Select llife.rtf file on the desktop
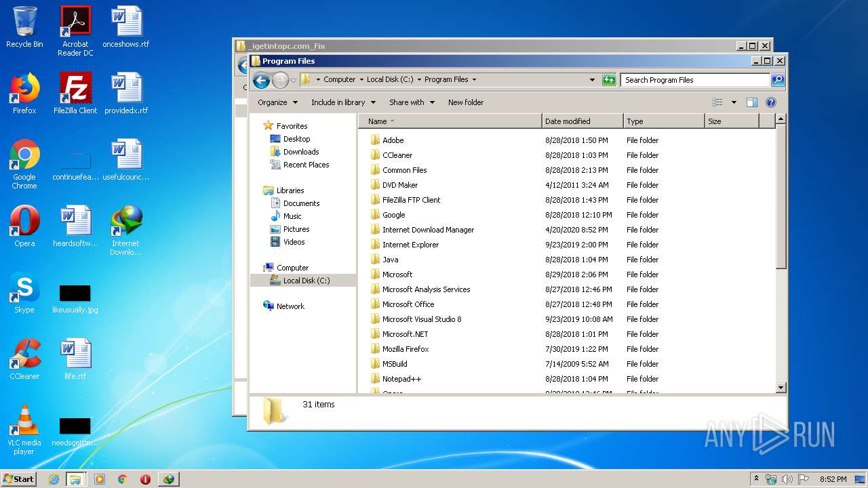The image size is (868, 488). click(75, 360)
